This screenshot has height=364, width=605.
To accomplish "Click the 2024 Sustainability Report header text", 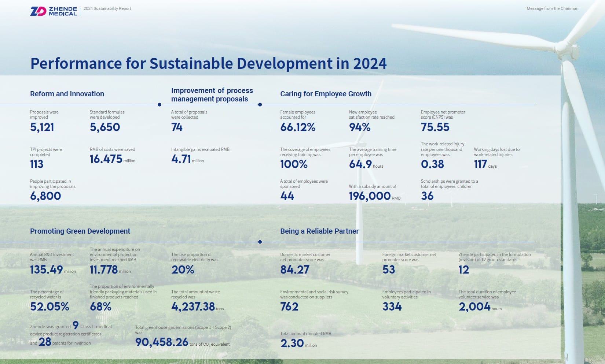I will coord(107,8).
